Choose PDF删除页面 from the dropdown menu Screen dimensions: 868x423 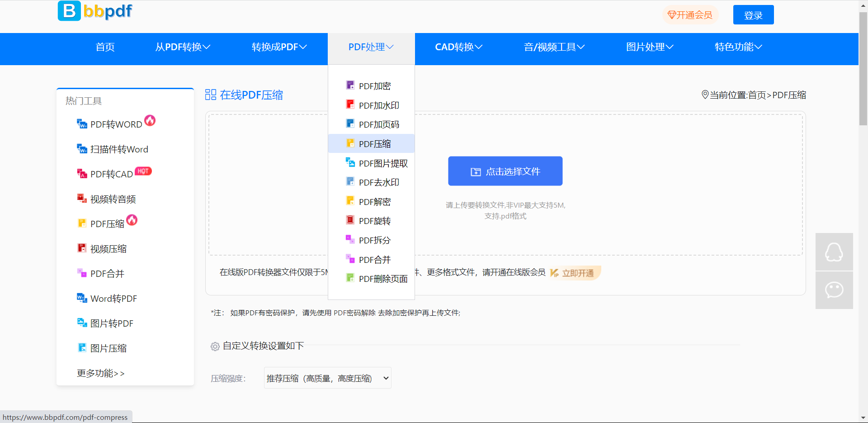pos(371,279)
